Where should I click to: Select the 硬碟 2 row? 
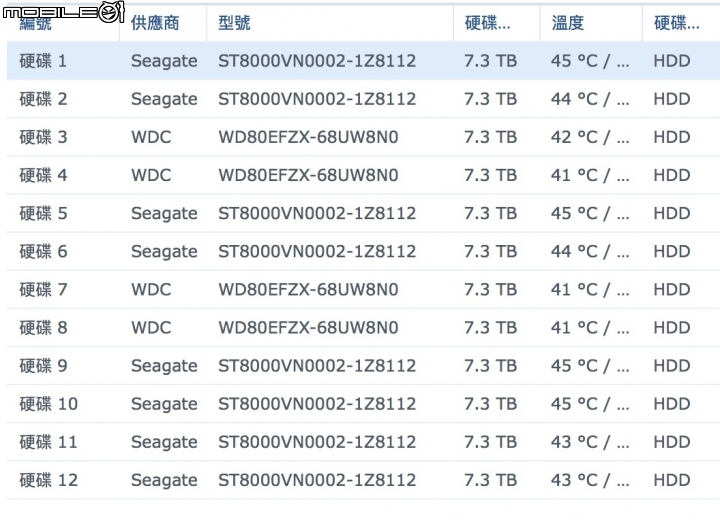click(x=363, y=99)
